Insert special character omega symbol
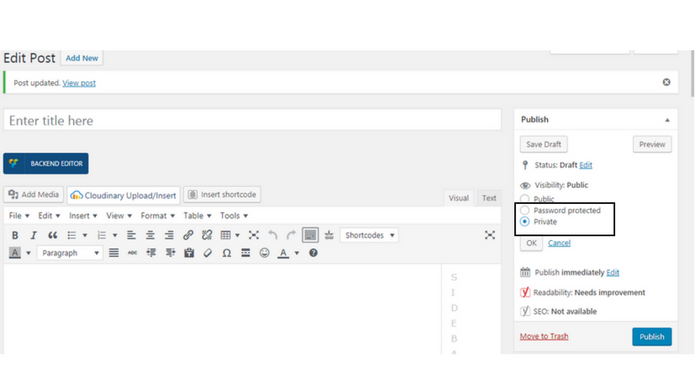The image size is (695, 391). coord(226,253)
